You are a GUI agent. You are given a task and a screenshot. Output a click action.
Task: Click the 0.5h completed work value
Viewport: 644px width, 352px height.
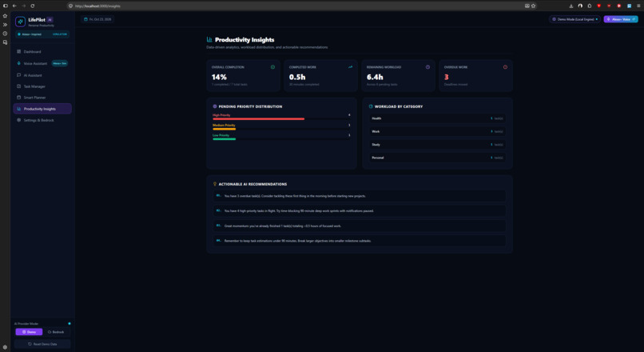297,77
